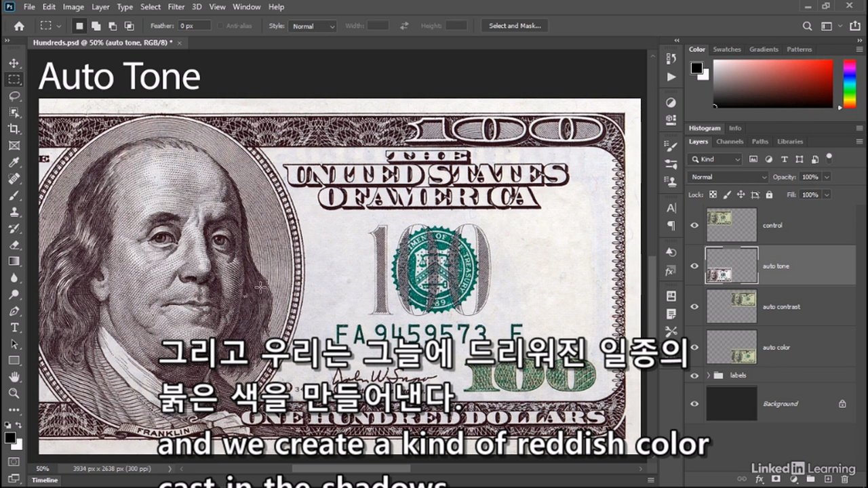The width and height of the screenshot is (868, 488).
Task: Switch to the Info tab
Action: pyautogui.click(x=735, y=128)
